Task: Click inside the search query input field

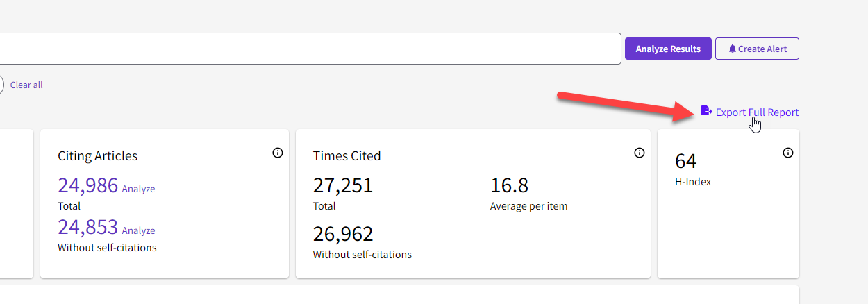Action: pos(310,49)
